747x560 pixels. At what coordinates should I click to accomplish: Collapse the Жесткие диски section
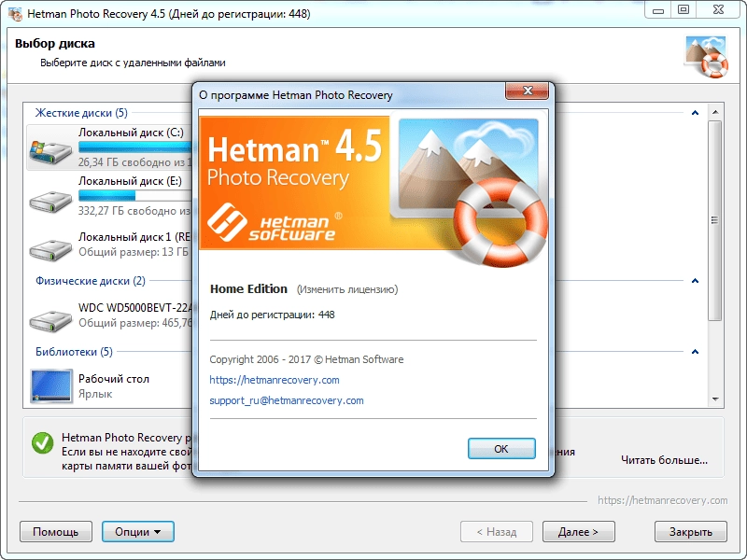(695, 113)
